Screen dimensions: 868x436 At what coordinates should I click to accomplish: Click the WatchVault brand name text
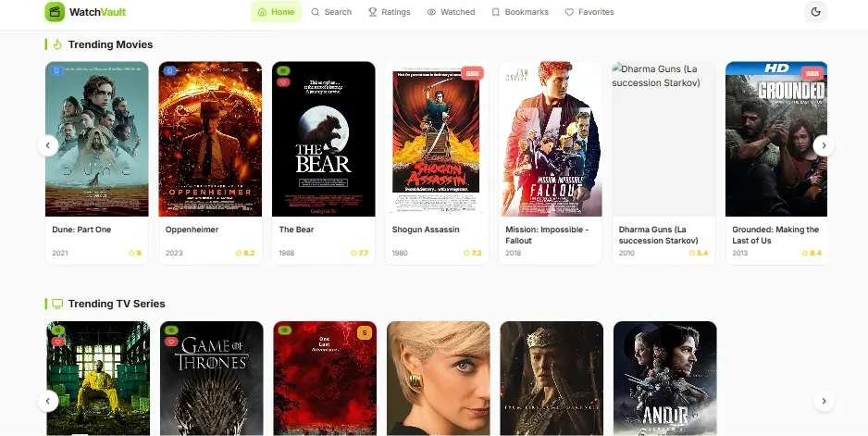(97, 12)
